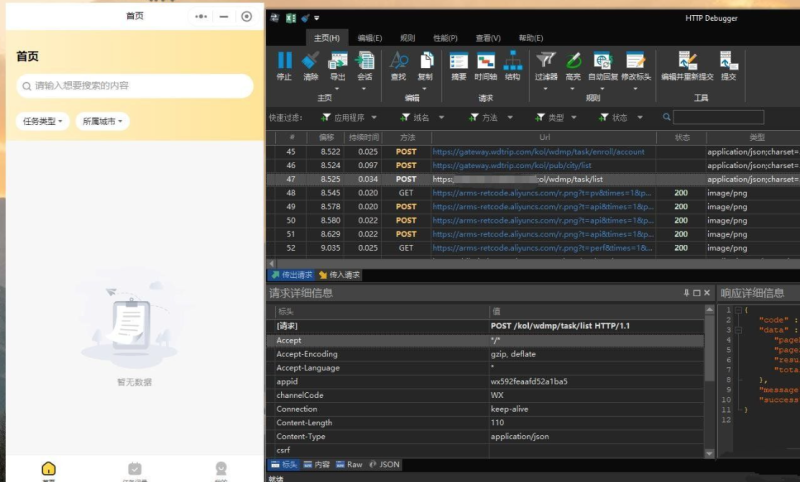
Task: Expand the 所属城市 dropdown in mini program
Action: click(x=103, y=121)
